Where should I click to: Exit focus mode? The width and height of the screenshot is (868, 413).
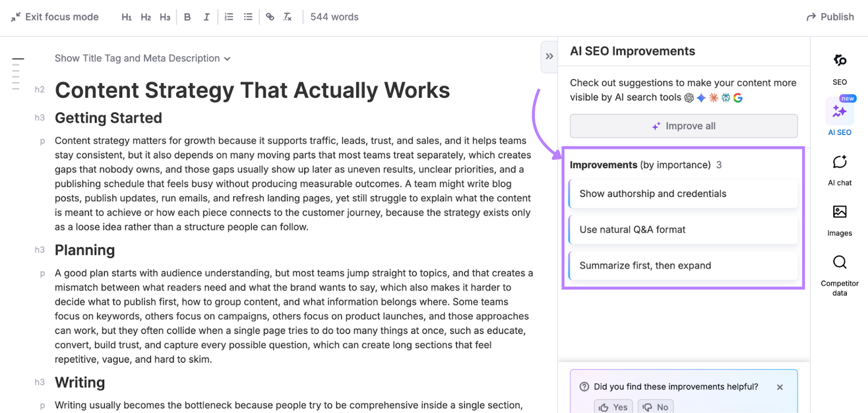[x=55, y=17]
